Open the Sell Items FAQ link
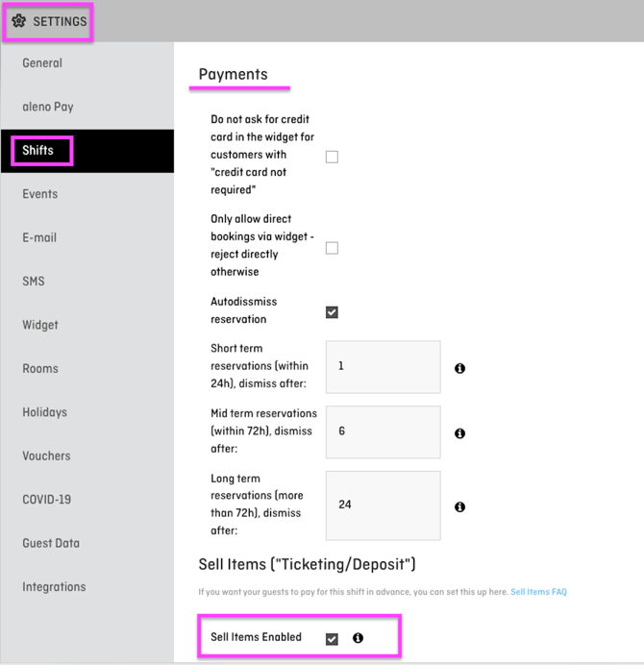The image size is (644, 665). pyautogui.click(x=538, y=592)
